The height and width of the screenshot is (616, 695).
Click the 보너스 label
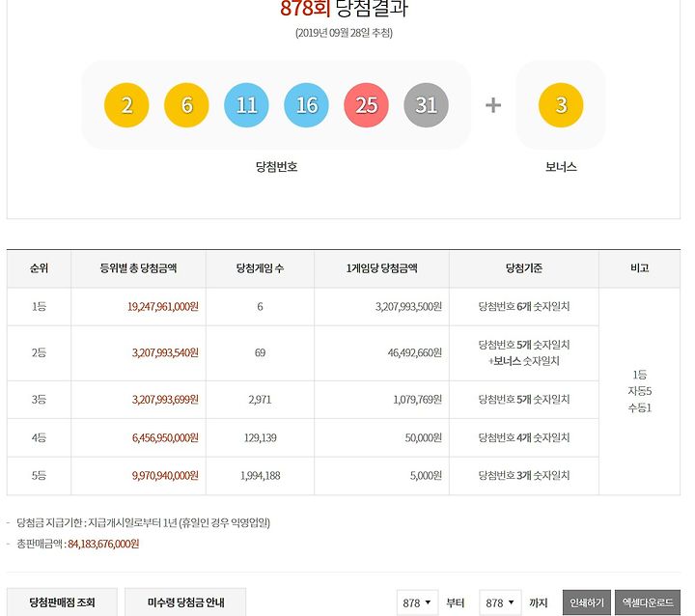561,167
